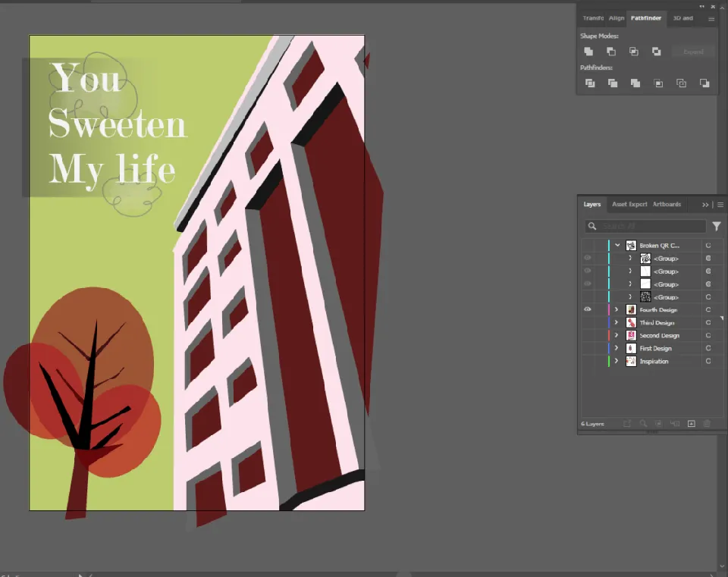Apply the Unite shape mode
728x577 pixels.
click(x=588, y=52)
